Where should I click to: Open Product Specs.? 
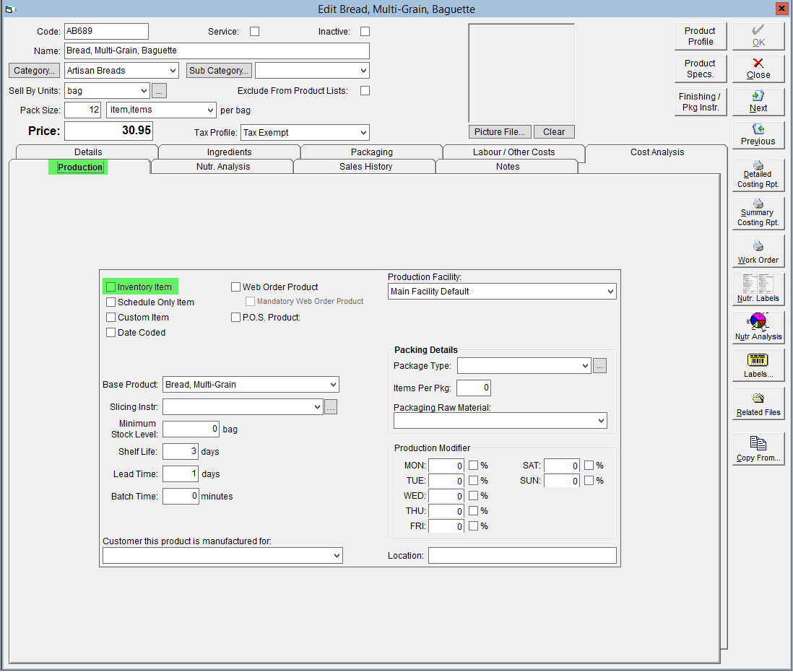701,69
